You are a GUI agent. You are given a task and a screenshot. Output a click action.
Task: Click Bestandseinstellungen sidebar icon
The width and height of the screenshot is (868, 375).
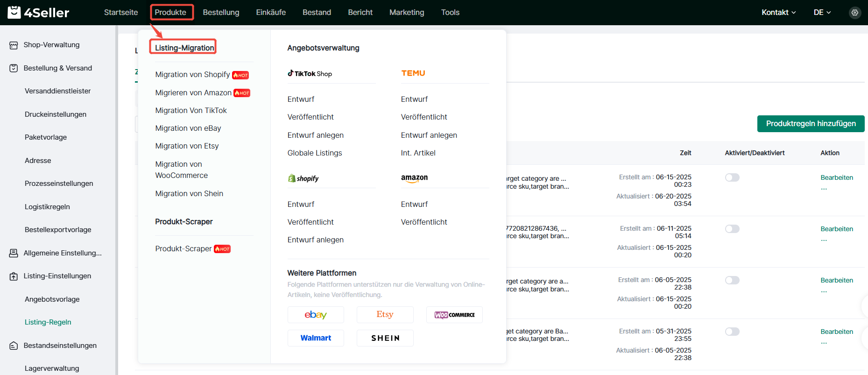click(x=14, y=346)
